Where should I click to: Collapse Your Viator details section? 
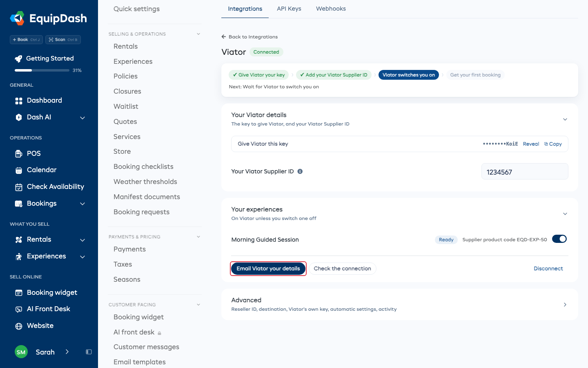tap(565, 119)
